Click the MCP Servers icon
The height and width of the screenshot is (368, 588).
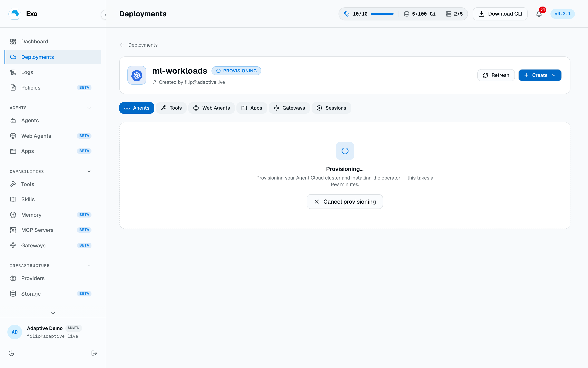(x=13, y=230)
